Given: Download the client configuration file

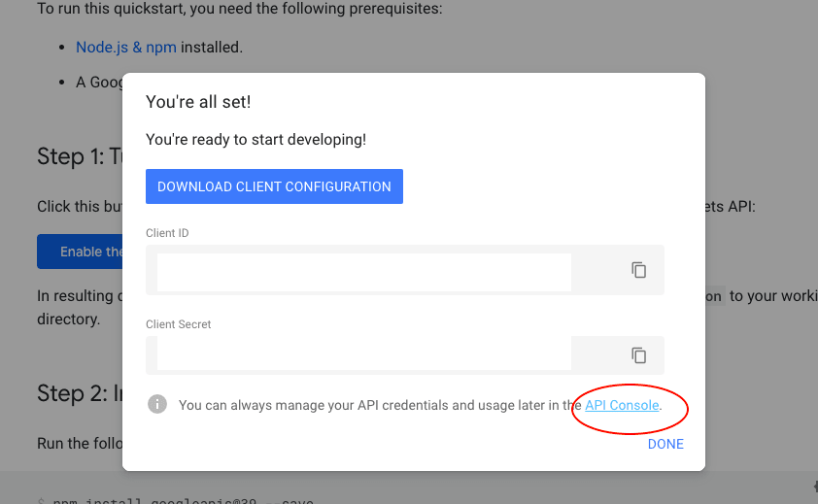Looking at the screenshot, I should [274, 186].
